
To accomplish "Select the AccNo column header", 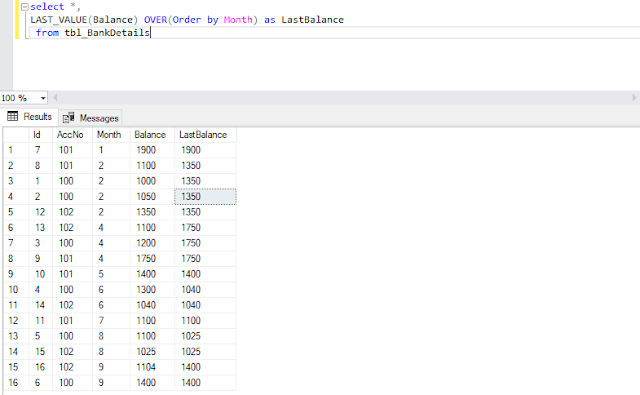I will pos(73,135).
